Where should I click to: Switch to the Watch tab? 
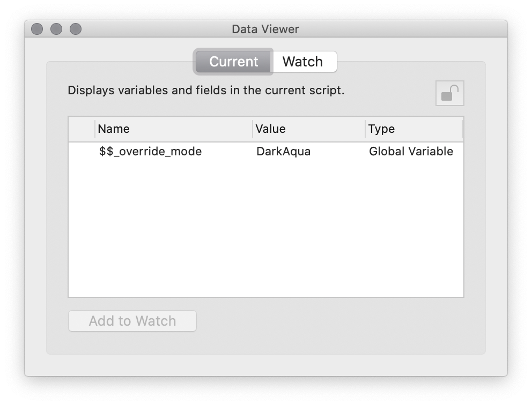point(304,62)
